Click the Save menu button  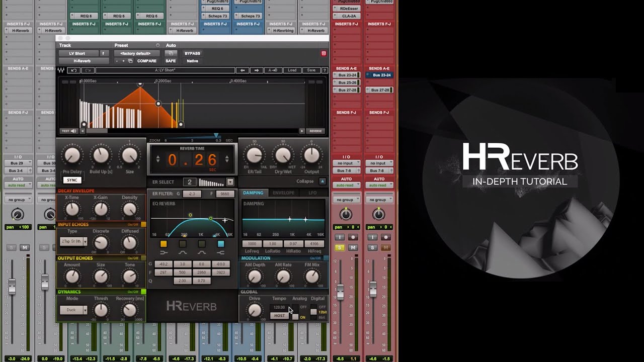tap(311, 70)
